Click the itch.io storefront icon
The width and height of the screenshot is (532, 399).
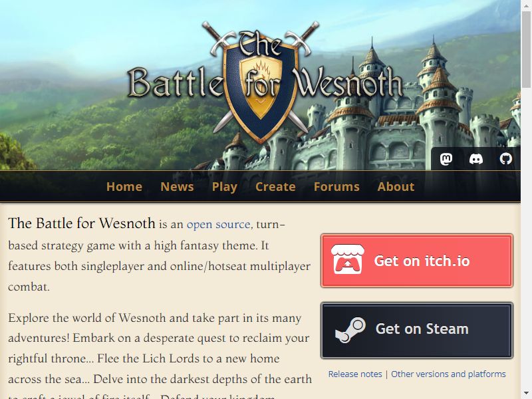pyautogui.click(x=348, y=259)
